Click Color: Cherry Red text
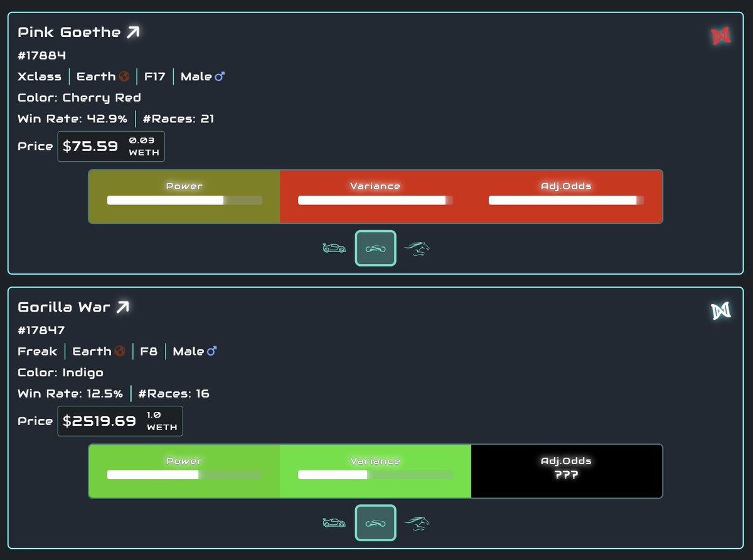This screenshot has height=560, width=753. (79, 97)
